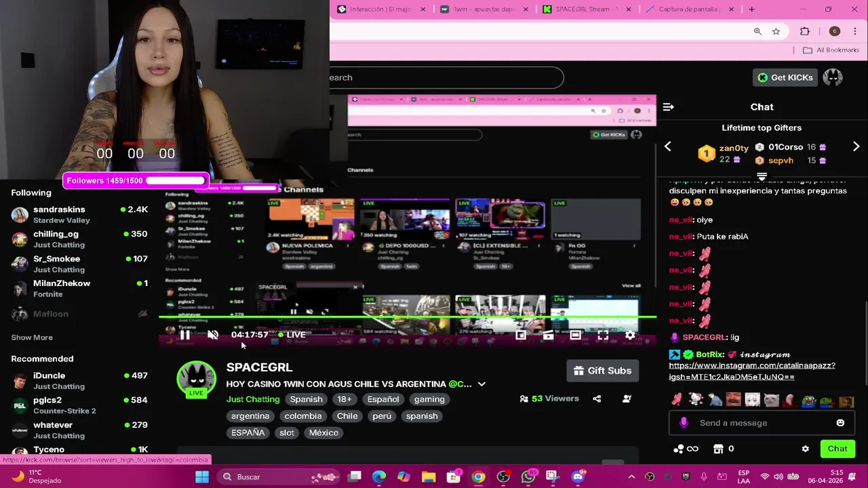This screenshot has height=488, width=868.
Task: Click the chat identity microphone badge
Action: click(684, 423)
